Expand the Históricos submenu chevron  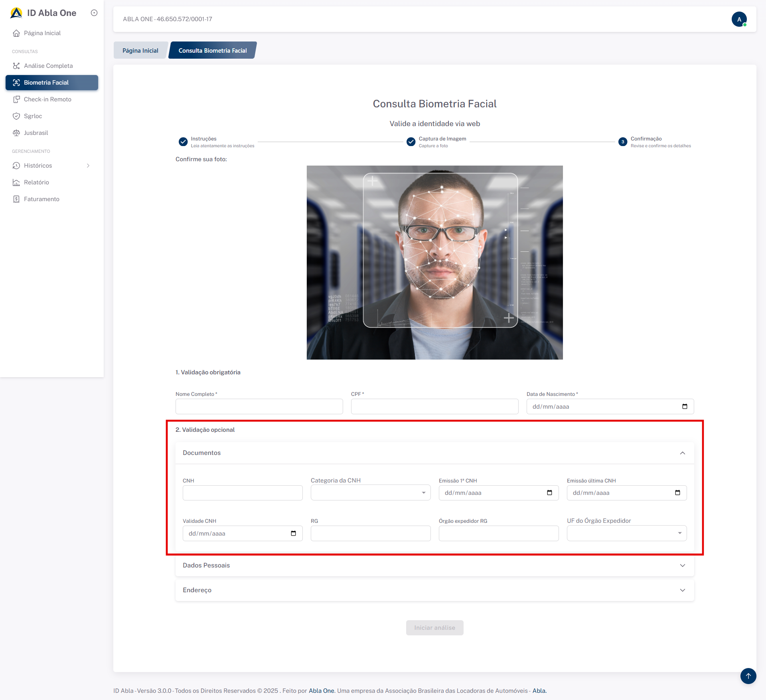coord(88,166)
